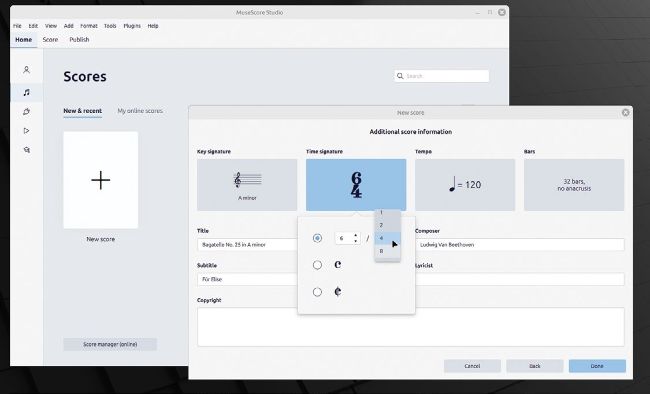Select the numeric time signature radio button
The height and width of the screenshot is (394, 650).
[317, 238]
